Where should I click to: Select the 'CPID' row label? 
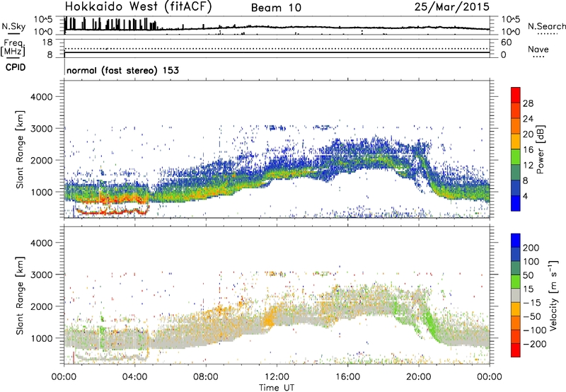(x=16, y=67)
